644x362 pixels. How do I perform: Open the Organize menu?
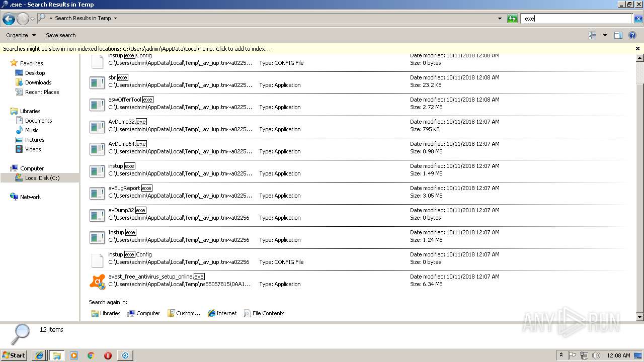click(x=21, y=35)
